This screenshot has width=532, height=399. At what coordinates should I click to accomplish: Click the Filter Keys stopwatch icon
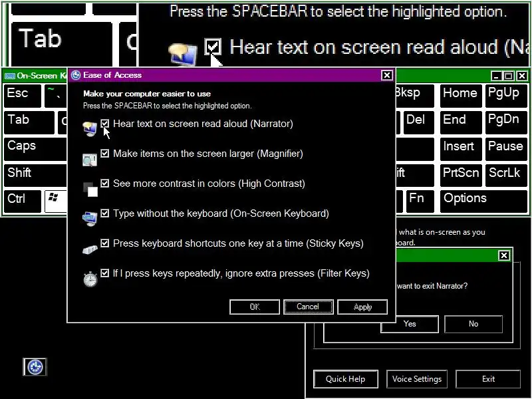[90, 279]
